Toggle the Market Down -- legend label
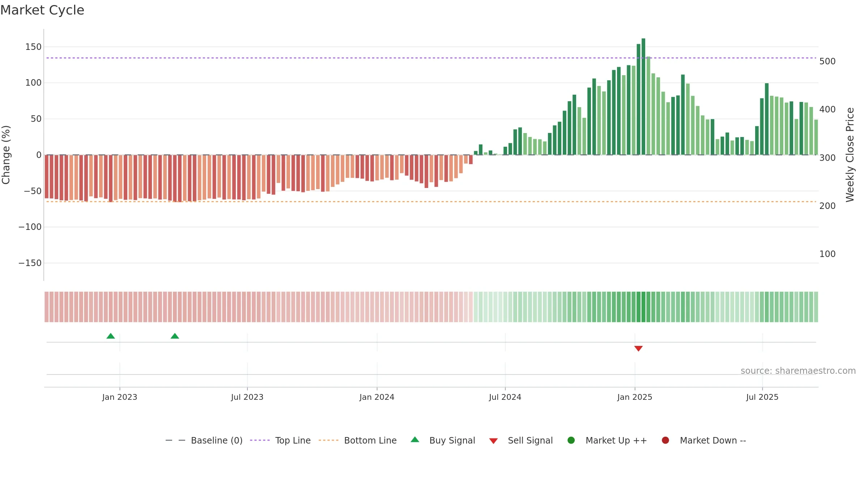The height and width of the screenshot is (488, 868). click(713, 441)
